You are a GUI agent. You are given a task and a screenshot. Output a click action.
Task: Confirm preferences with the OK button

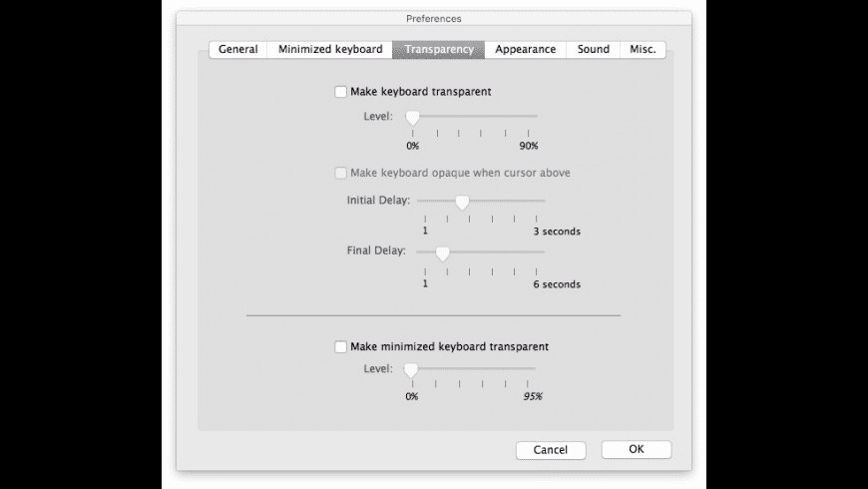click(x=637, y=450)
